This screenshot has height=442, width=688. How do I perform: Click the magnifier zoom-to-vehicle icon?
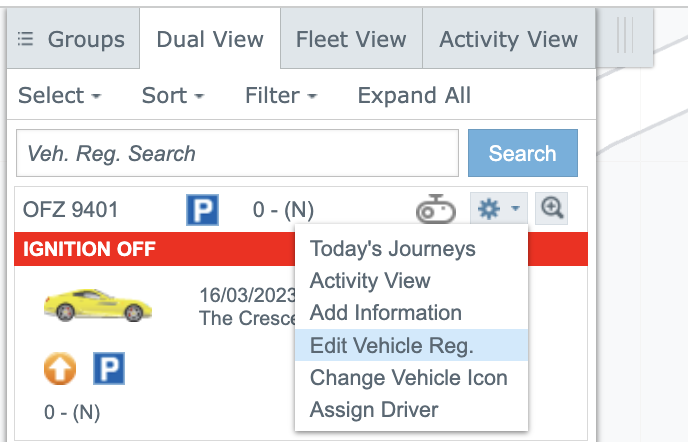pyautogui.click(x=552, y=208)
